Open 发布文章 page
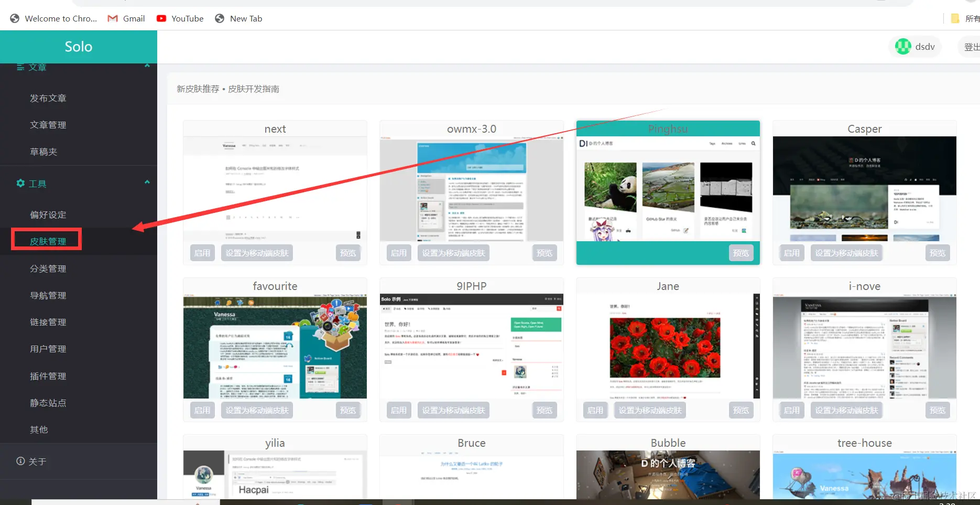This screenshot has width=980, height=505. [x=48, y=98]
